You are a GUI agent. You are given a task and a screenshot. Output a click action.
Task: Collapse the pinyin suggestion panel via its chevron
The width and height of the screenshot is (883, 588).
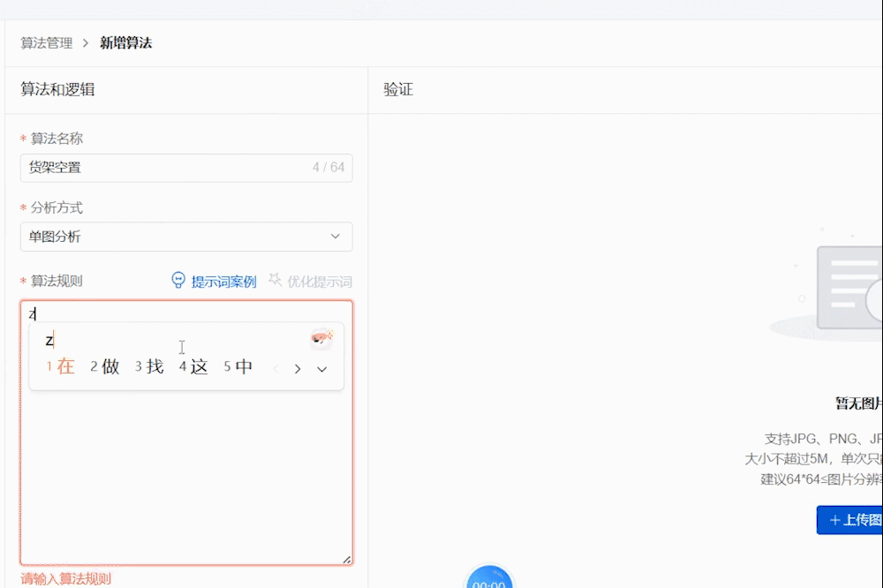pos(322,369)
